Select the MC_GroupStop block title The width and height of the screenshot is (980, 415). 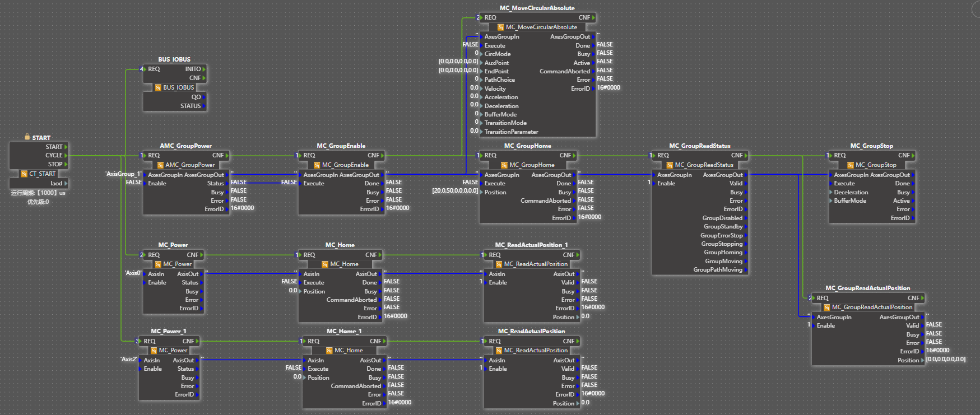pos(872,146)
